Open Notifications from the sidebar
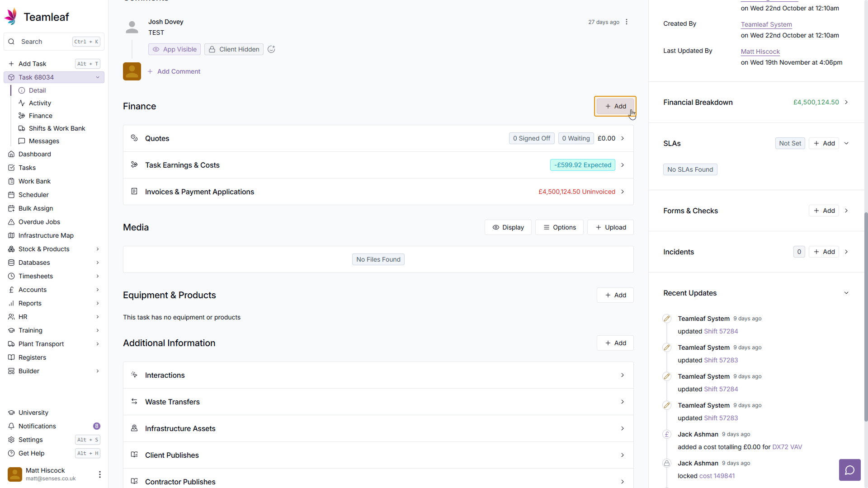 tap(37, 426)
